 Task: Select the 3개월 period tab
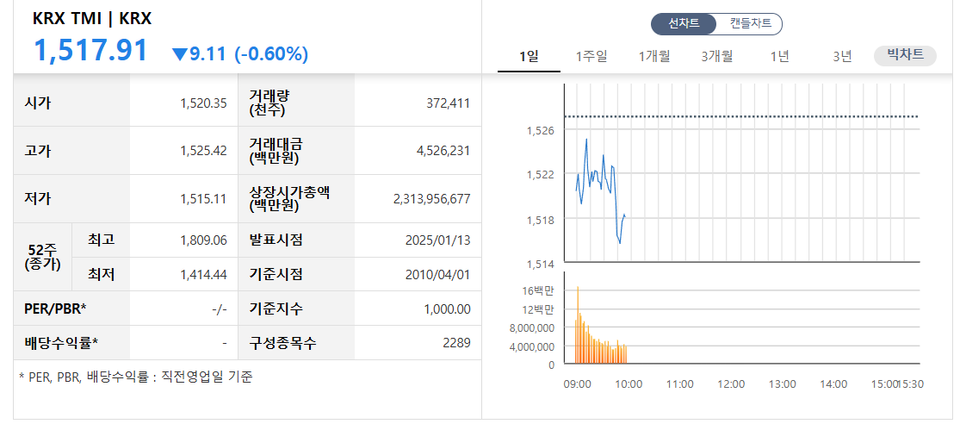point(717,57)
